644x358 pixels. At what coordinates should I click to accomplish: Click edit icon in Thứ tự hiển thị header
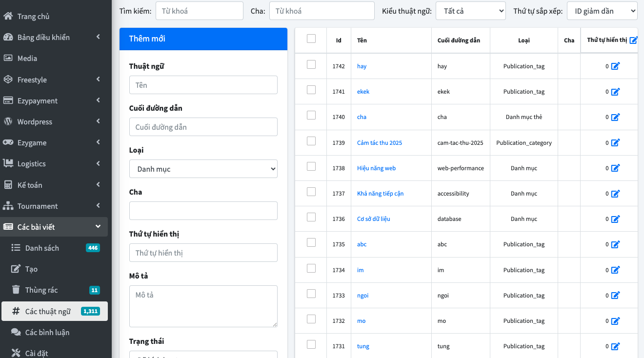point(633,40)
